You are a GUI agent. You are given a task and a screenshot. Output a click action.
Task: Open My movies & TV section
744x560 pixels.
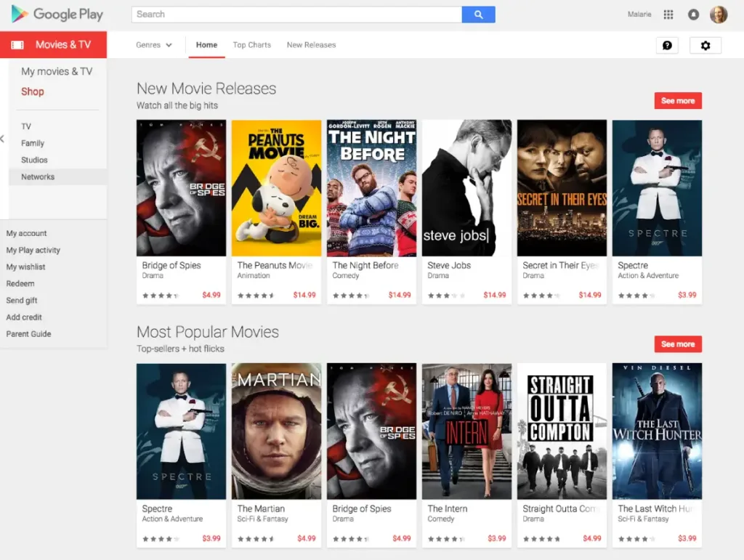tap(57, 72)
